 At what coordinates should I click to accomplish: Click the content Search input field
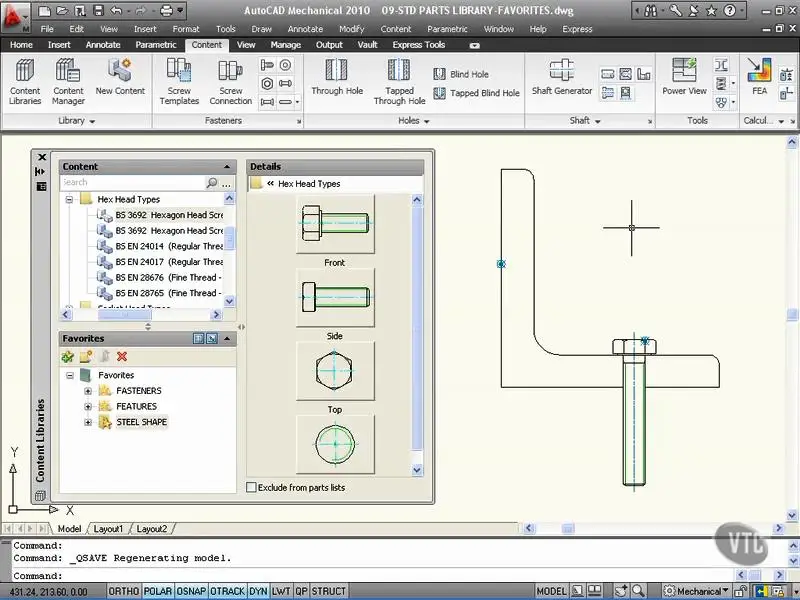click(130, 183)
